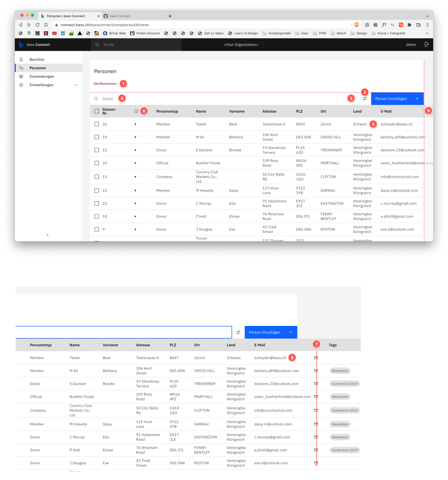This screenshot has width=448, height=480.
Task: Open the Google Maps bookmark icon
Action: click(x=29, y=33)
